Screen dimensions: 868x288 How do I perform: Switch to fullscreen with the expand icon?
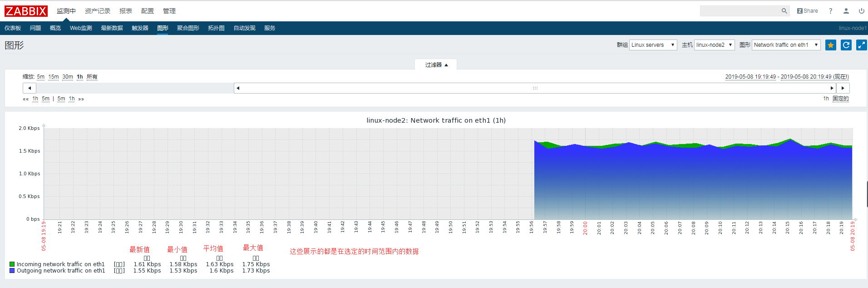pyautogui.click(x=862, y=45)
